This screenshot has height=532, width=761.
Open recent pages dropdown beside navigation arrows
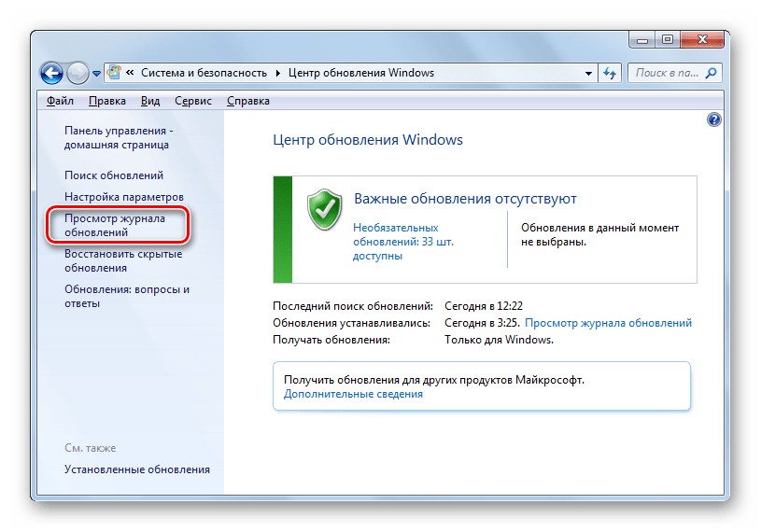pyautogui.click(x=96, y=74)
